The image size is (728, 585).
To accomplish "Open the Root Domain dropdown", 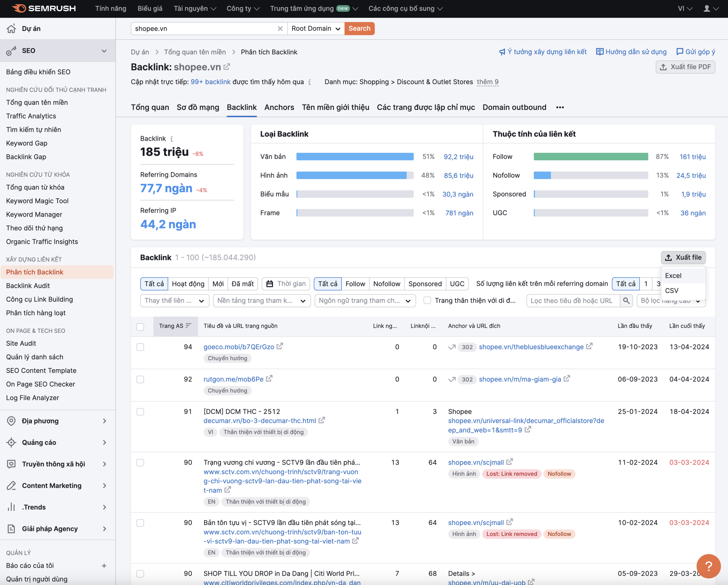I will (316, 29).
